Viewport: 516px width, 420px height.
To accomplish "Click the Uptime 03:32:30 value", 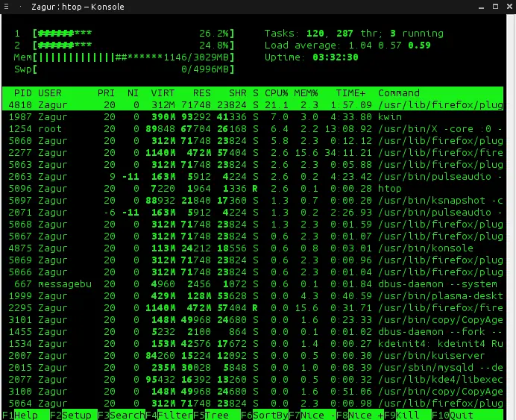I will 336,57.
